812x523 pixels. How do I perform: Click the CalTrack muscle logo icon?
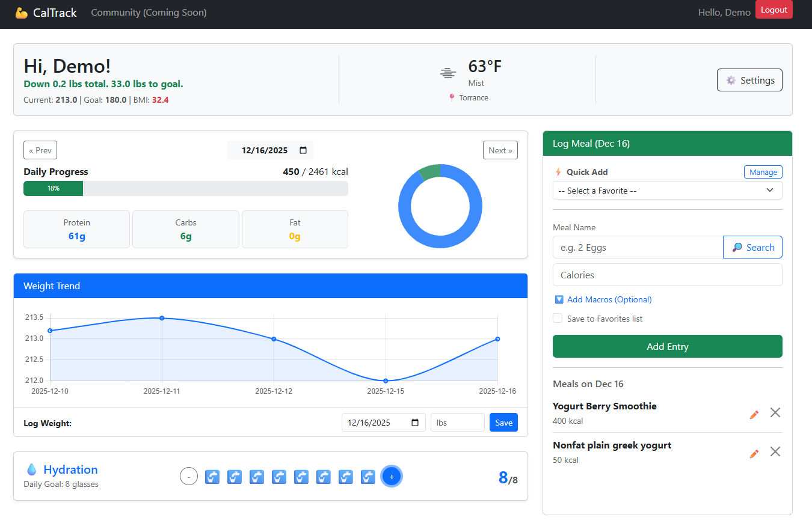pos(22,12)
